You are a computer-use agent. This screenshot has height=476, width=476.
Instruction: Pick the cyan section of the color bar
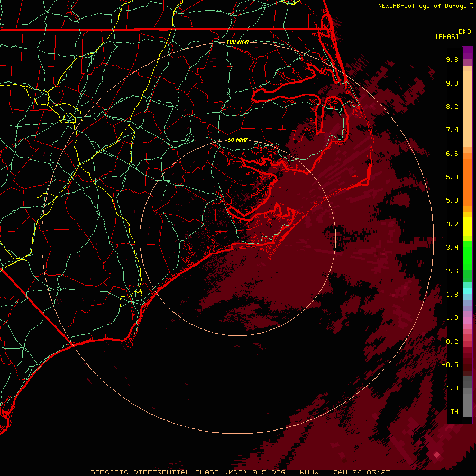pyautogui.click(x=467, y=290)
